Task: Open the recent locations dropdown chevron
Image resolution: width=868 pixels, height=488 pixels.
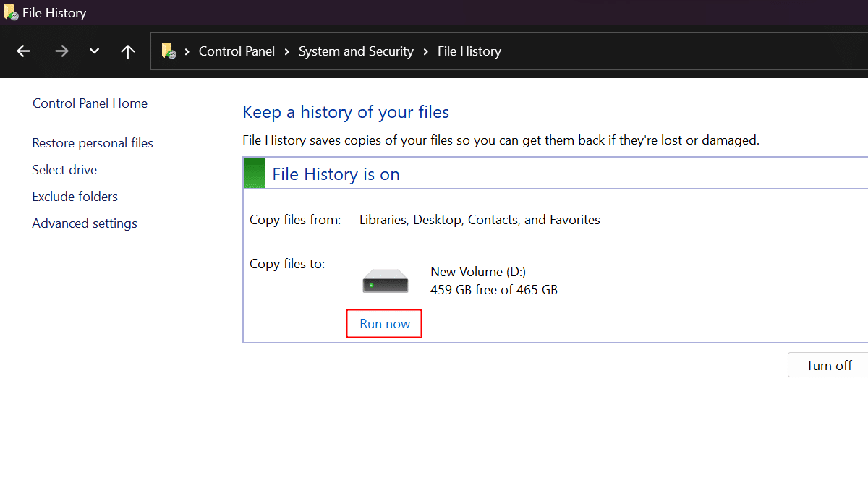Action: pyautogui.click(x=94, y=51)
